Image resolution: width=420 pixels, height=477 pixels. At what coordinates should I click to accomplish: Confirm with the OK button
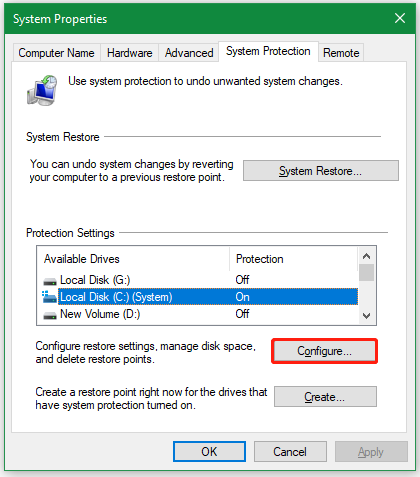[209, 452]
